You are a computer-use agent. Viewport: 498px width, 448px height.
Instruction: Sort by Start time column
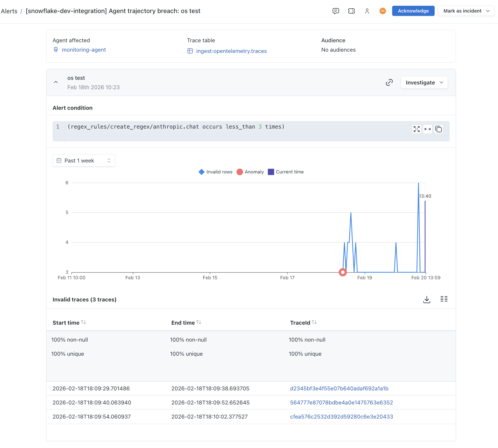click(83, 322)
